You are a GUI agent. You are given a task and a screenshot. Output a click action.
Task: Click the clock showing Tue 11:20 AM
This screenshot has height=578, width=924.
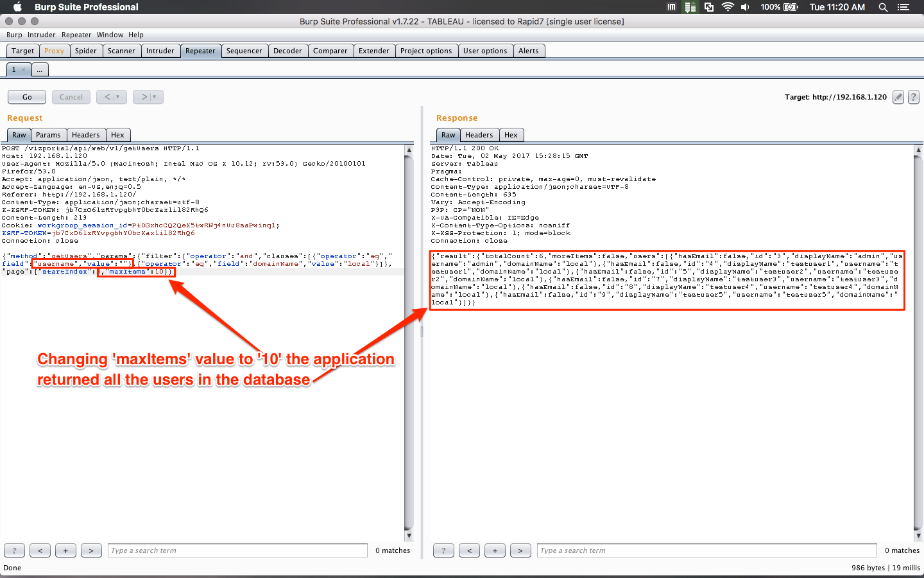837,7
